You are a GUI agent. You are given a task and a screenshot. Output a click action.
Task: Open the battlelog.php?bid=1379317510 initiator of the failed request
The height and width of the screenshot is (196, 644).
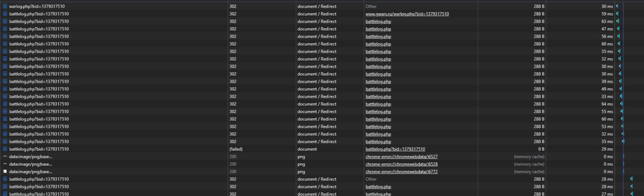[395, 149]
